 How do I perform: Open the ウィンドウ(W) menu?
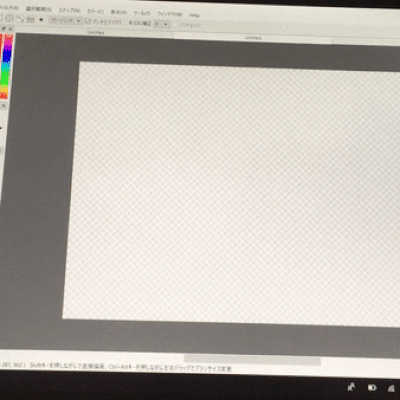coord(170,14)
